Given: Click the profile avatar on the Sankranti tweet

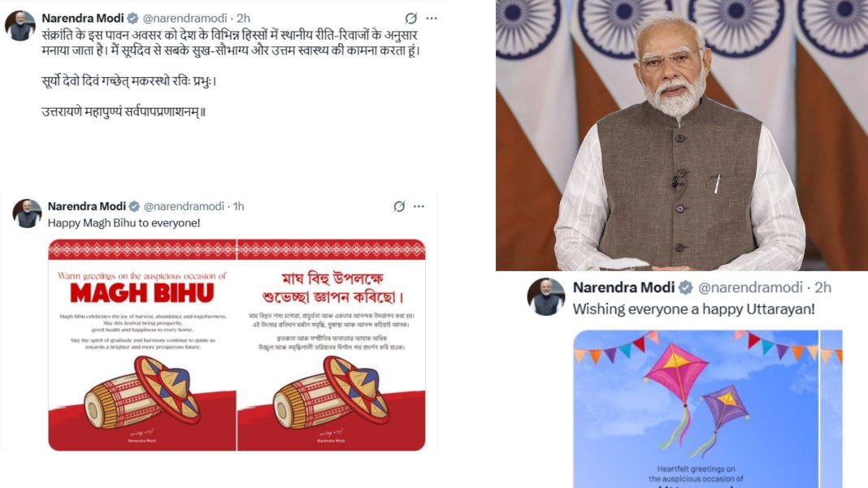Looking at the screenshot, I should 20,25.
